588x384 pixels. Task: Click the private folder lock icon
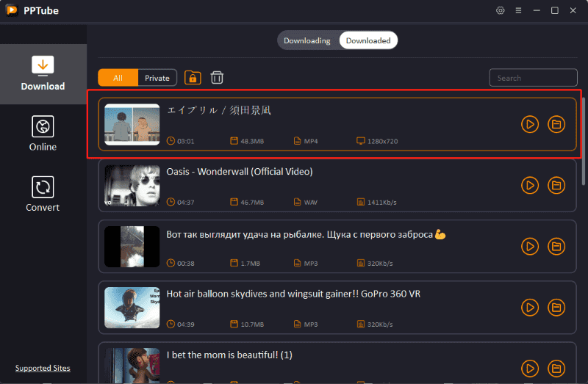193,78
